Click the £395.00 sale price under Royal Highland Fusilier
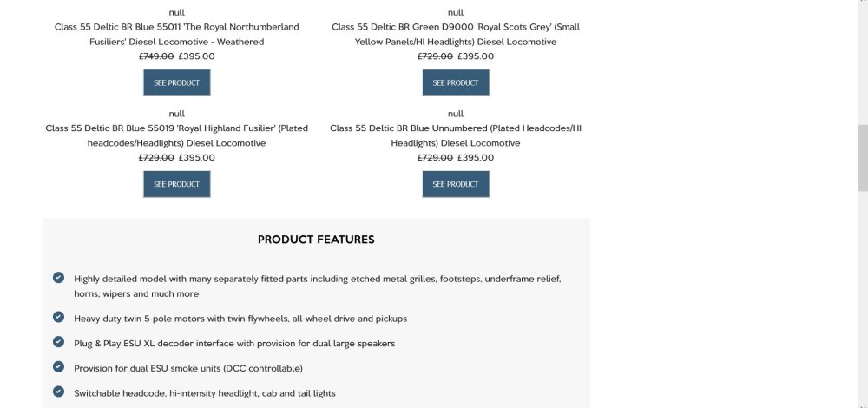The image size is (868, 408). pos(197,158)
